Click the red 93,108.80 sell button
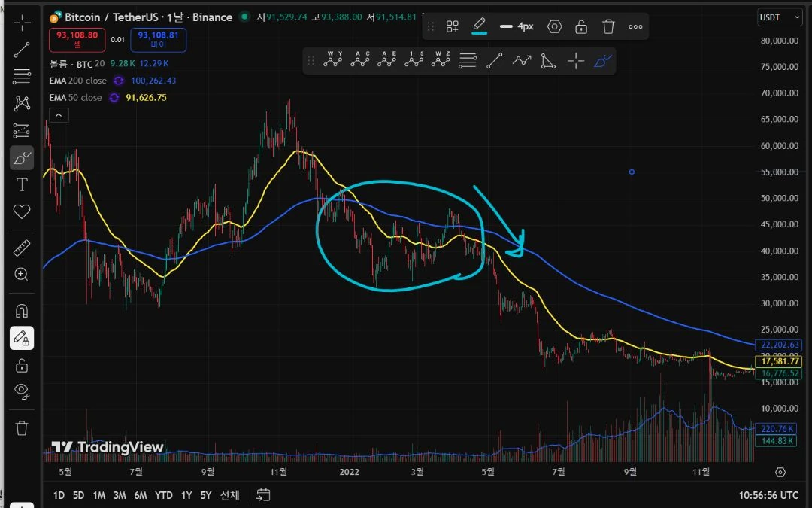 (77, 40)
